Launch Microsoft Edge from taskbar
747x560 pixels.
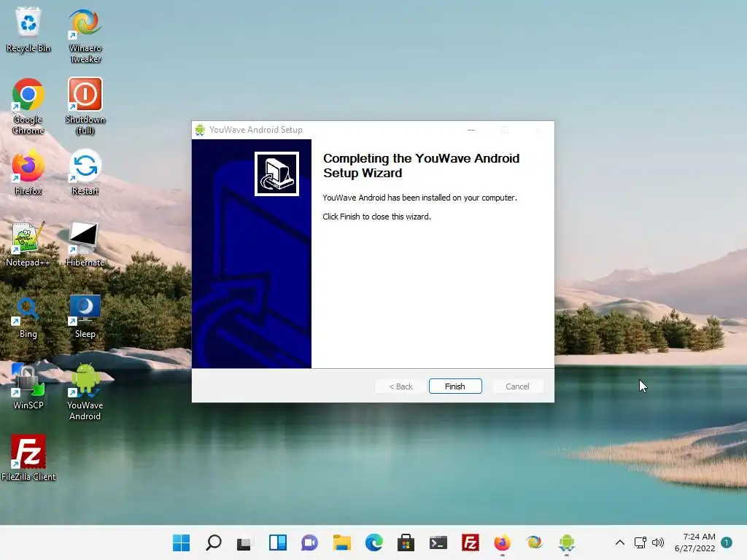pos(374,542)
